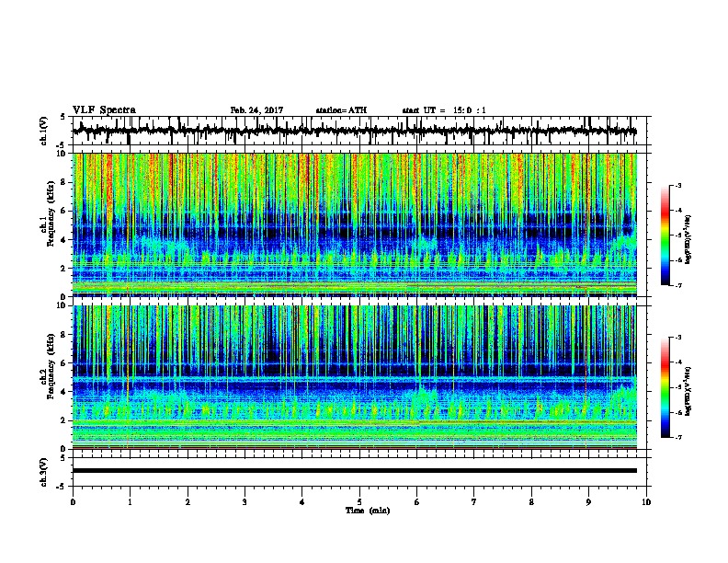This screenshot has height=563, width=728.
Task: Click the time axis tick label "6"
Action: [416, 501]
